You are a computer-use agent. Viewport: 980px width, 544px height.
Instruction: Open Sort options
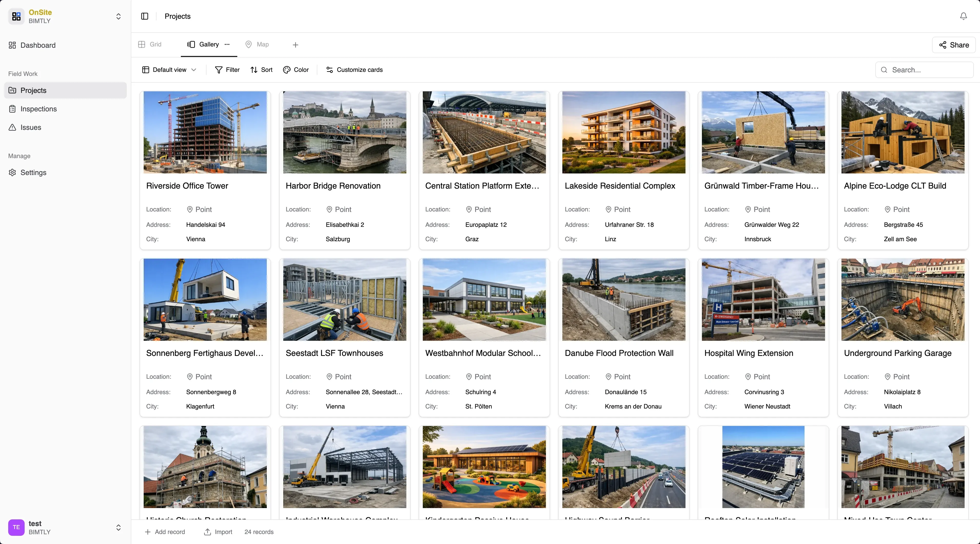(x=261, y=70)
